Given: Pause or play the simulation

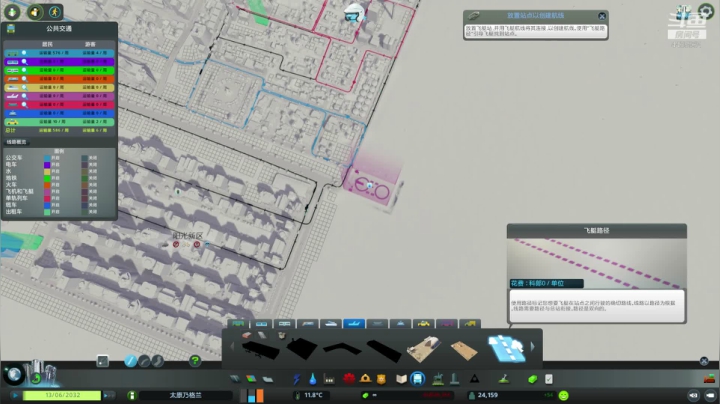Looking at the screenshot, I should pyautogui.click(x=16, y=395).
